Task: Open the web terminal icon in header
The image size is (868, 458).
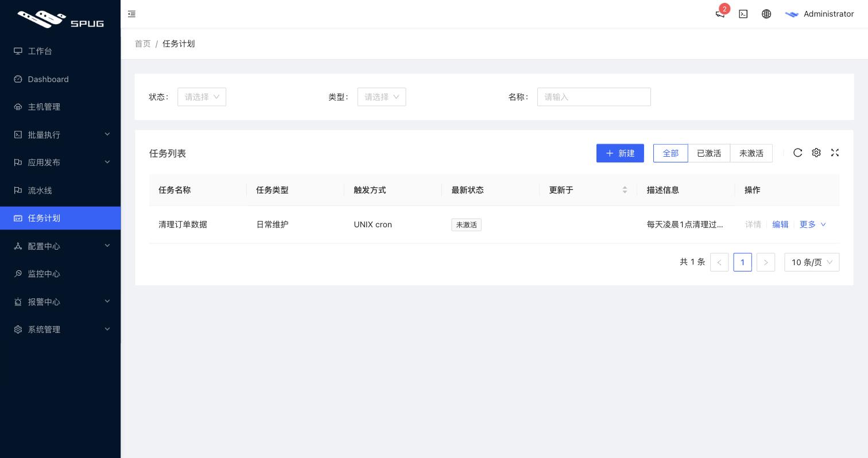Action: [743, 14]
